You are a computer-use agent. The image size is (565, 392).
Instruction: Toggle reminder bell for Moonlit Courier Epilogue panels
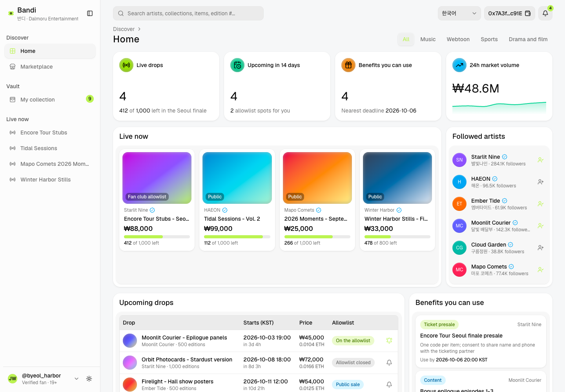click(x=389, y=341)
